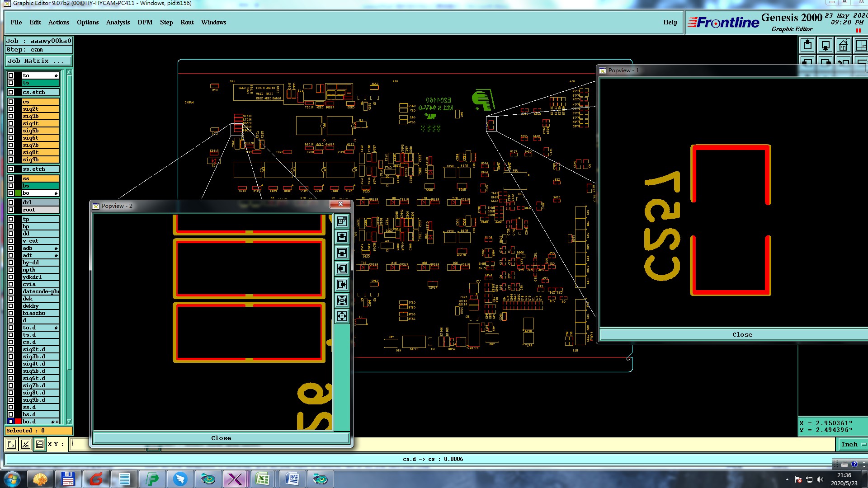Click red color swatch of bo.d layer
The width and height of the screenshot is (868, 488).
coord(18,422)
